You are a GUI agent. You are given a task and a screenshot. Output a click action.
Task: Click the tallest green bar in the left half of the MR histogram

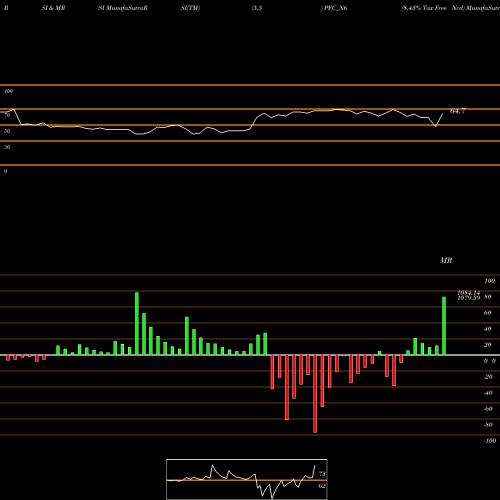[x=137, y=323]
